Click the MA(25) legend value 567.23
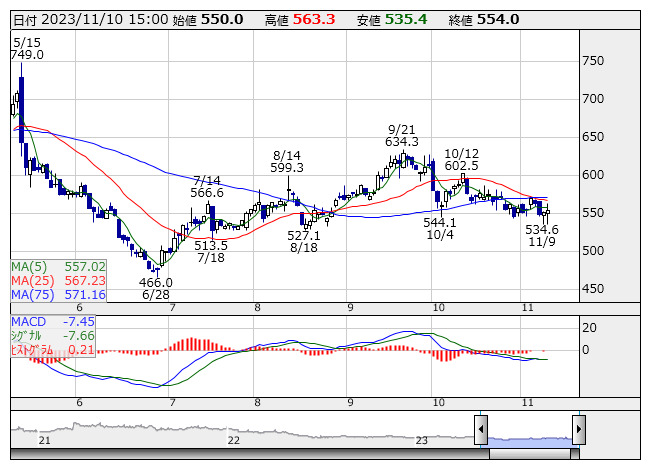Screen dimensions: 653x470 point(85,280)
